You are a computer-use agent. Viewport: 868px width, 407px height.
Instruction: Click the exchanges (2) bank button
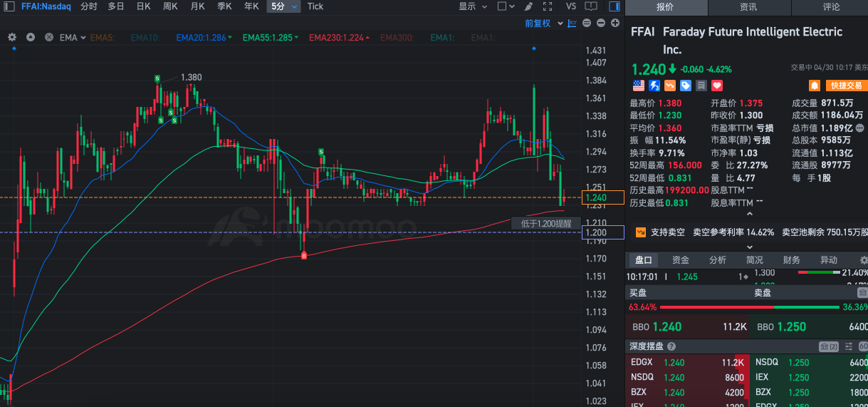point(829,346)
